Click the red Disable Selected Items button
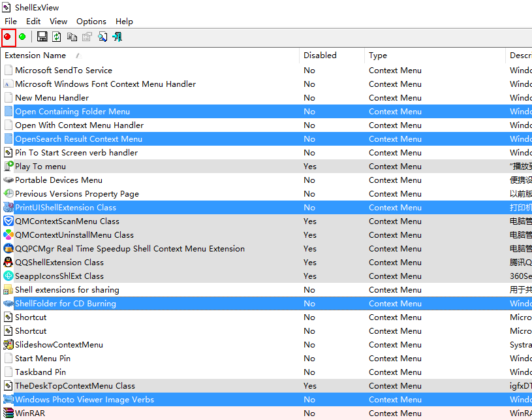 pyautogui.click(x=7, y=37)
